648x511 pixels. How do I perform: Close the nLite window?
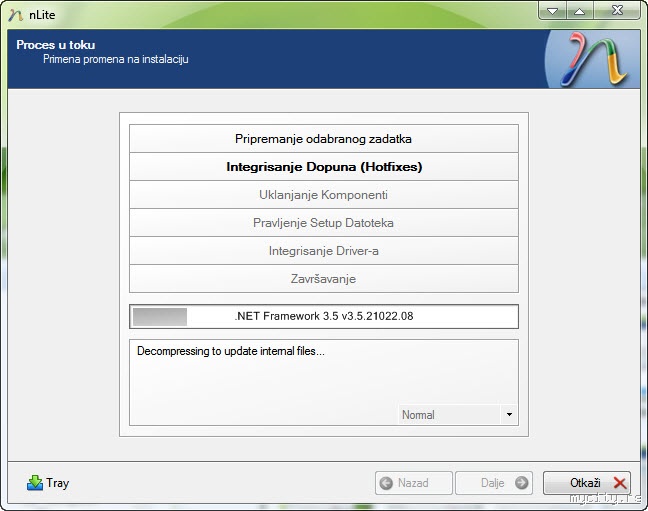click(617, 10)
